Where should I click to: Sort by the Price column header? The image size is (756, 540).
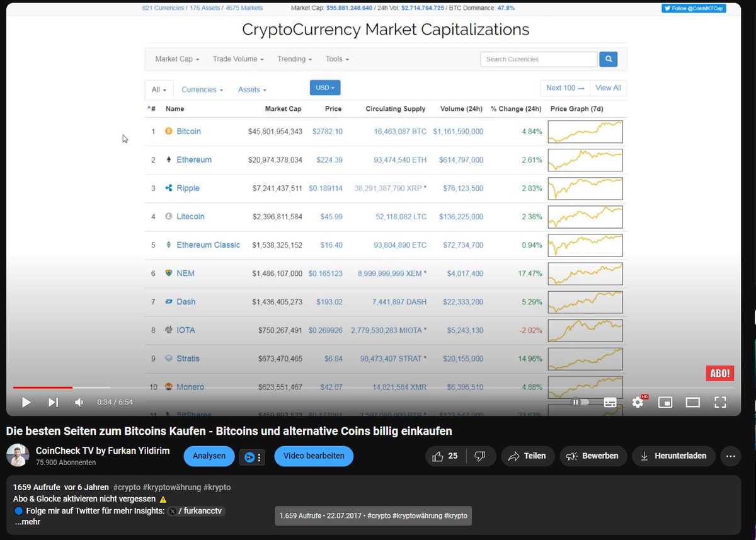click(333, 109)
